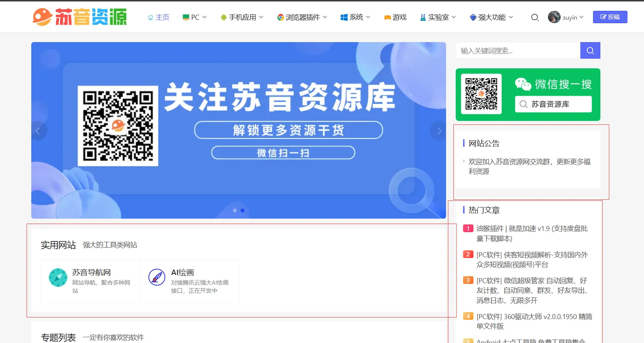
Task: Open the AI绘画 site card title
Action: 183,272
